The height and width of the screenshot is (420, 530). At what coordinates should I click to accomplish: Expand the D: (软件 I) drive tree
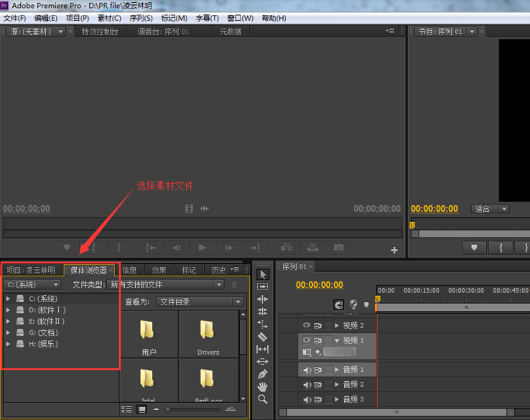[x=8, y=310]
